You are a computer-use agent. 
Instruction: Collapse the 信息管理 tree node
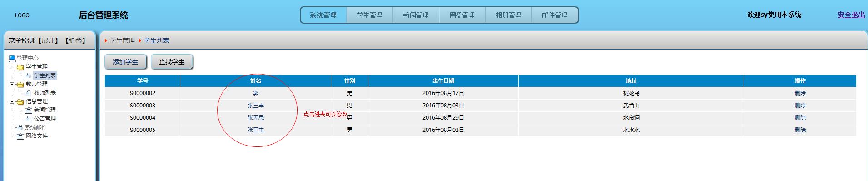pos(12,101)
